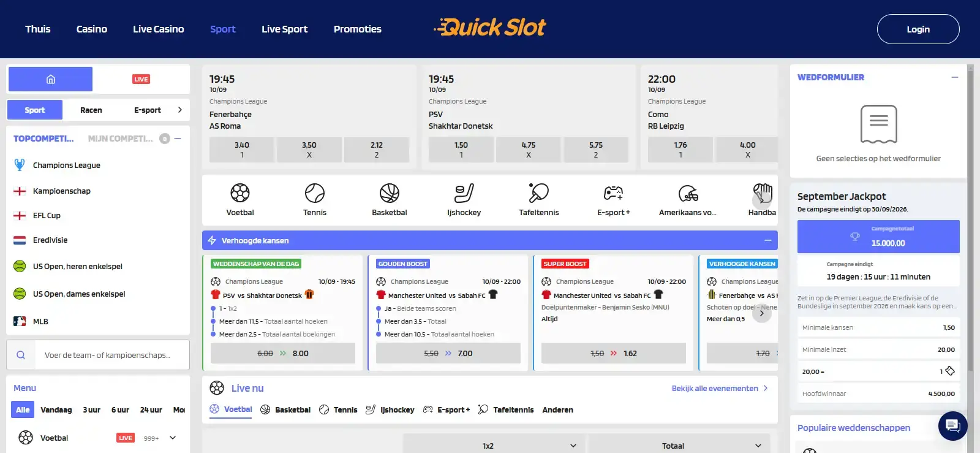Expand more categories after E-sport
Screen dimensions: 980x453
[x=179, y=110]
